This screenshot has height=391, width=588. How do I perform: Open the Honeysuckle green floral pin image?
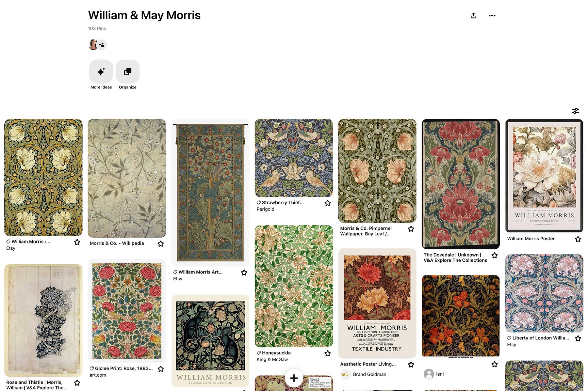click(x=294, y=286)
